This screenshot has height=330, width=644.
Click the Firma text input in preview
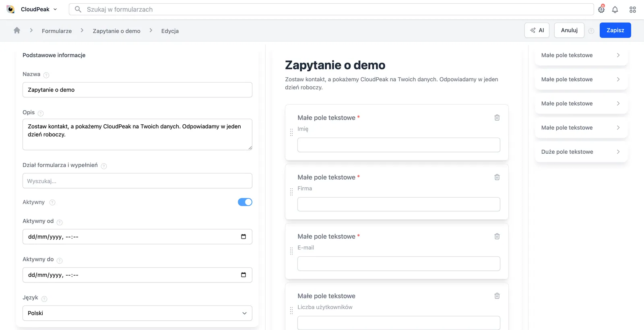[x=399, y=204]
